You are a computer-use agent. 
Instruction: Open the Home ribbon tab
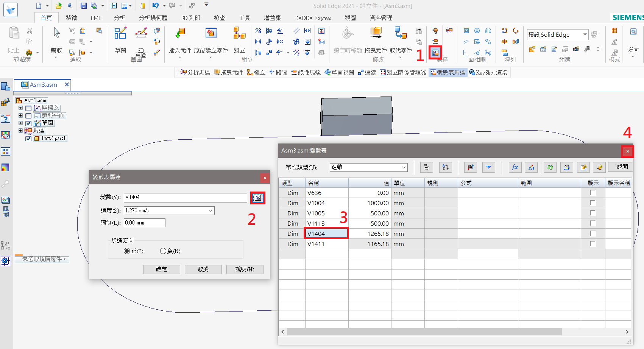[46, 18]
